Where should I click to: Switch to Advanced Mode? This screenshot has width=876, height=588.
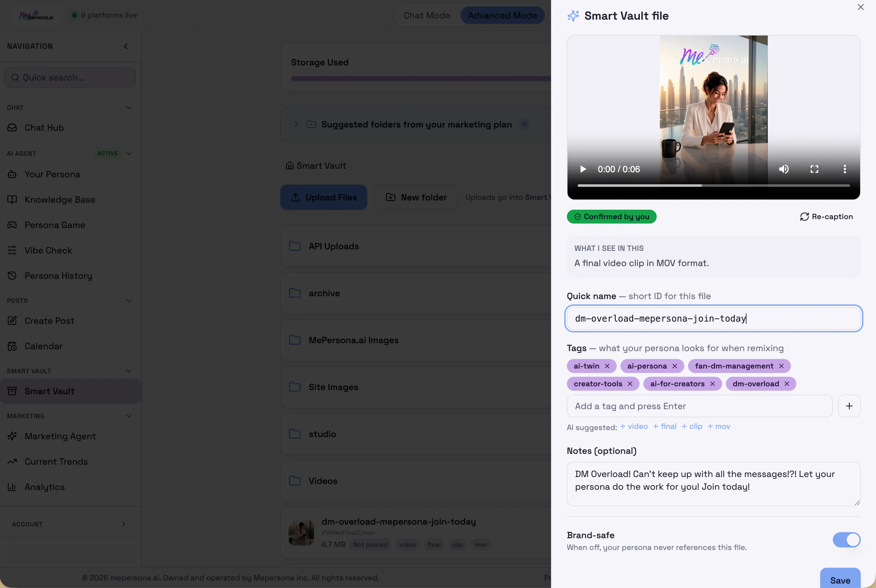click(x=502, y=15)
